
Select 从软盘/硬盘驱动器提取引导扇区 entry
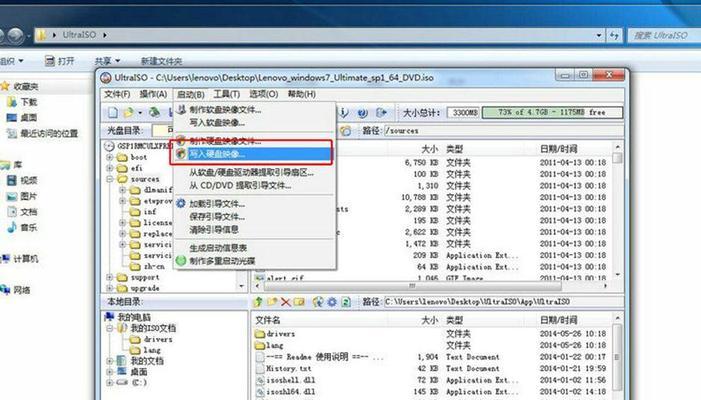pos(254,173)
